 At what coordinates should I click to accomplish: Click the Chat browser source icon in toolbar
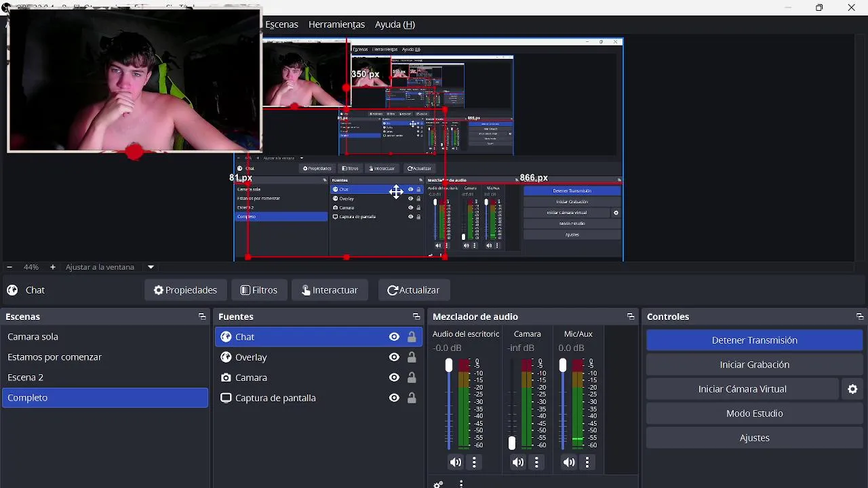tap(12, 290)
